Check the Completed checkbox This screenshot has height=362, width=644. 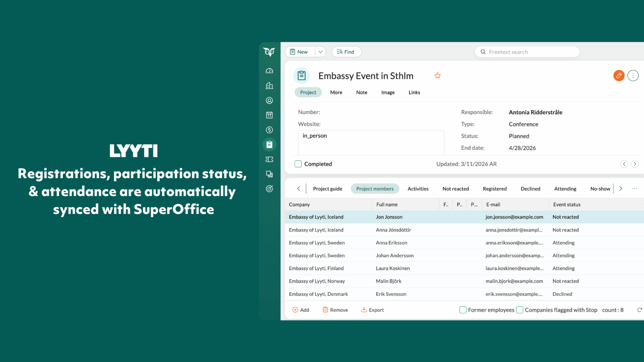(298, 164)
